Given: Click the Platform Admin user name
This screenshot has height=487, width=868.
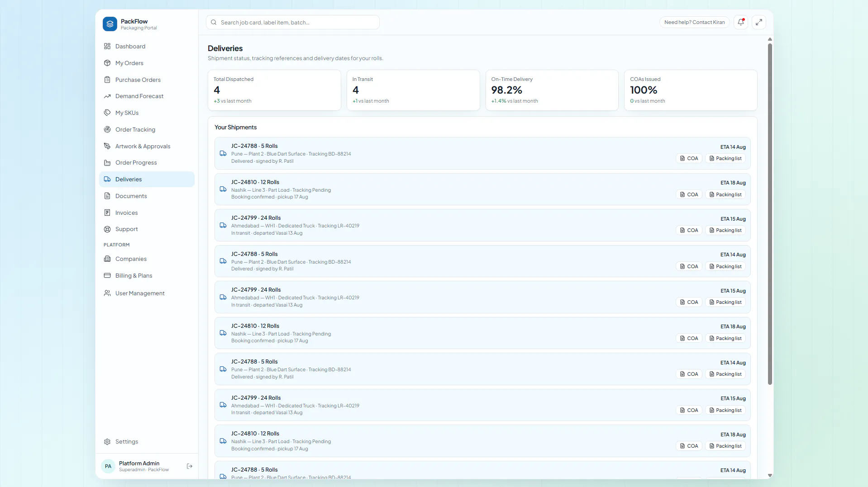Looking at the screenshot, I should click(139, 463).
